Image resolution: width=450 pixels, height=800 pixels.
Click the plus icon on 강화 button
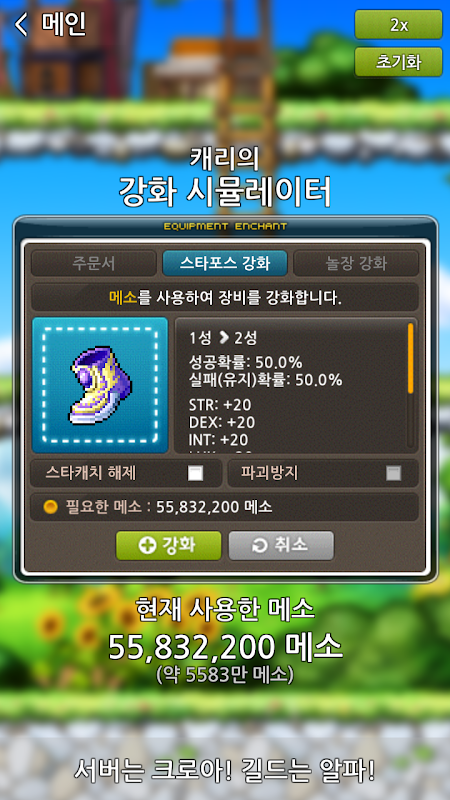click(147, 545)
